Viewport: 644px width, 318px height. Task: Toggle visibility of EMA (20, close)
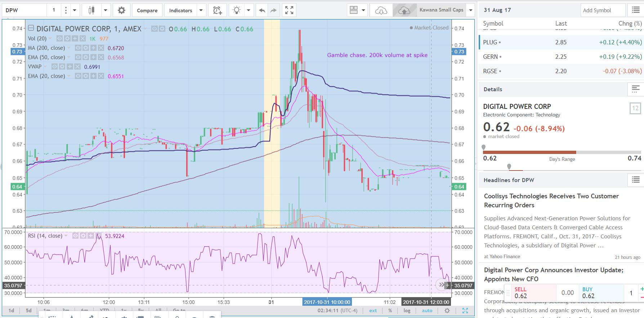(x=77, y=76)
